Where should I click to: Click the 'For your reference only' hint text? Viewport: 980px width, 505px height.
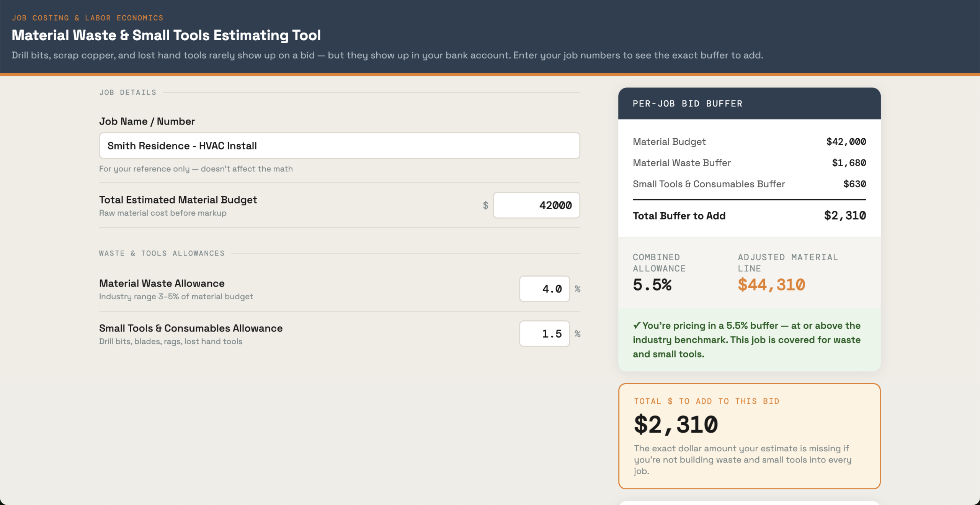pyautogui.click(x=196, y=169)
